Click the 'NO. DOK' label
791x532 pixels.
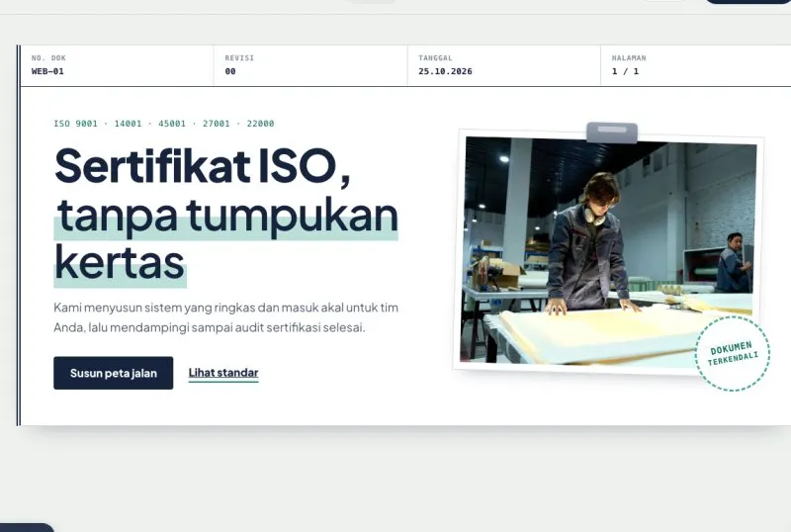48,58
